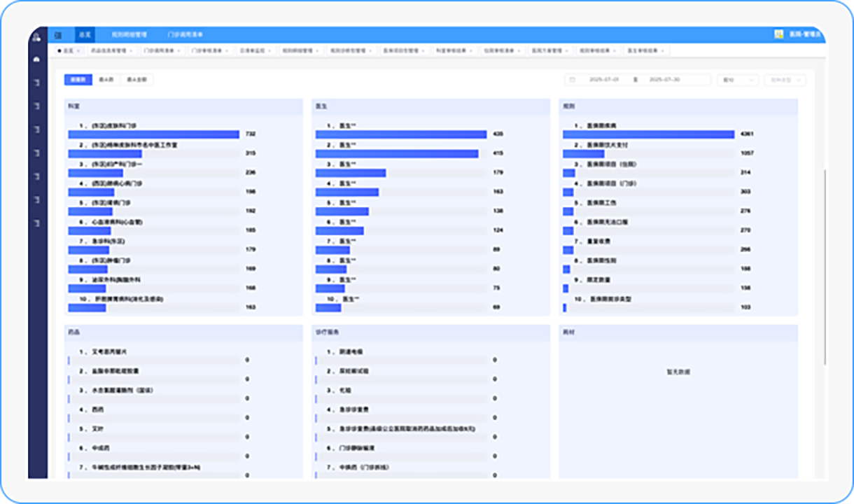Image resolution: width=854 pixels, height=504 pixels.
Task: Switch to 门诊调用清单 in the blue header
Action: click(185, 34)
